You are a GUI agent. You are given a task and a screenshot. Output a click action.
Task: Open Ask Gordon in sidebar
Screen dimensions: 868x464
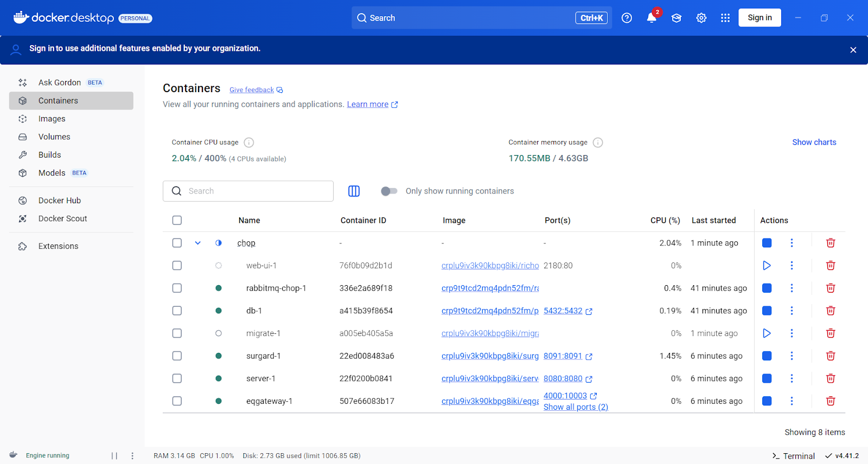(71, 82)
